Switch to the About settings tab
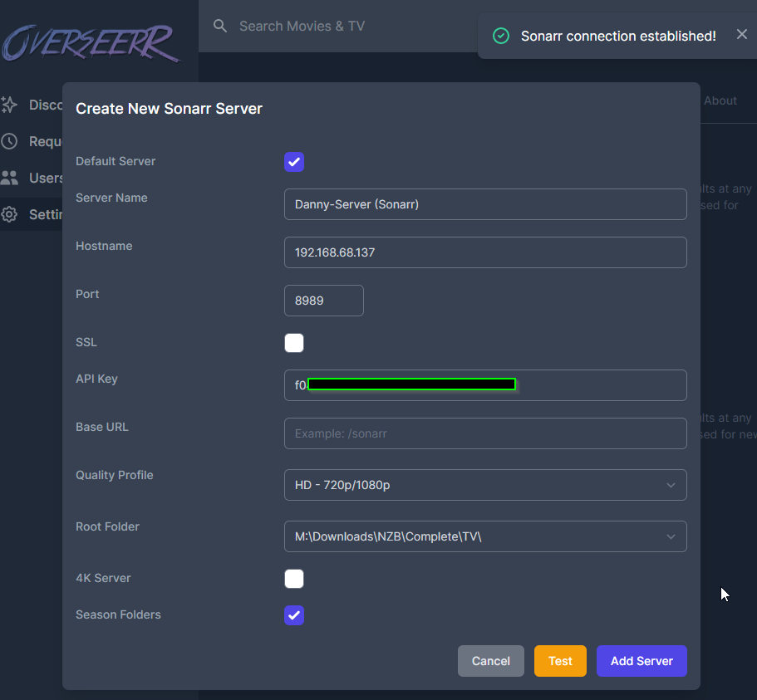The image size is (757, 700). pyautogui.click(x=720, y=100)
